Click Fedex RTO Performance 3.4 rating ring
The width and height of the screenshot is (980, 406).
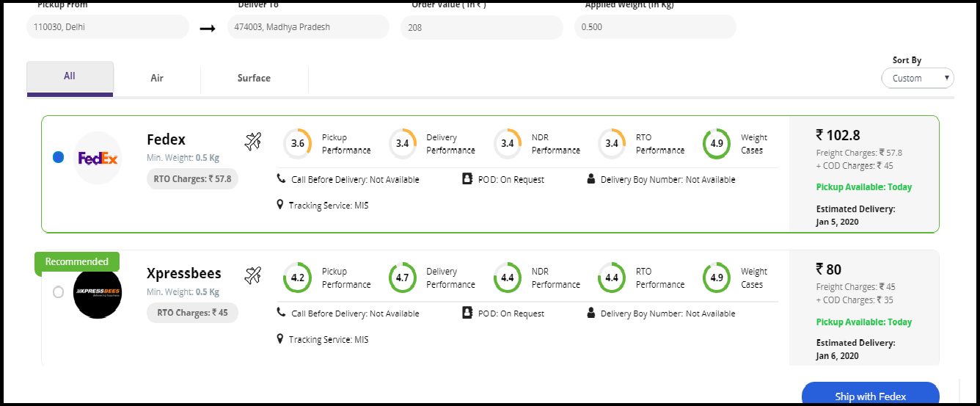coord(612,144)
